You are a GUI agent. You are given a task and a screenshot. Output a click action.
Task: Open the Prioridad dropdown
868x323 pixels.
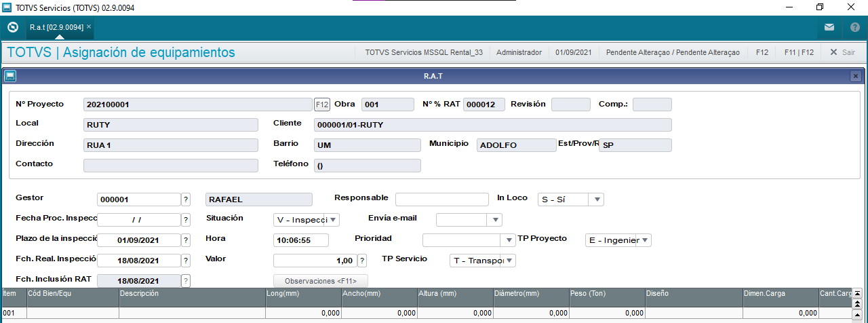click(x=509, y=240)
